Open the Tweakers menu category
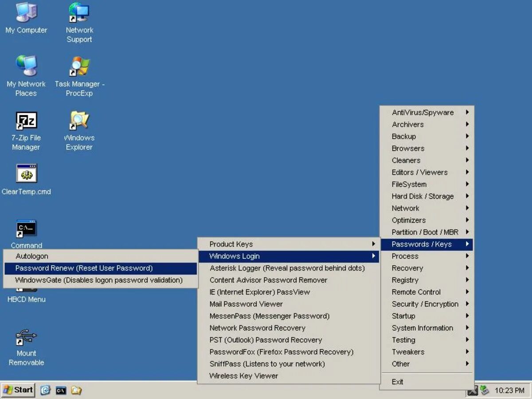This screenshot has width=532, height=399. pyautogui.click(x=426, y=352)
